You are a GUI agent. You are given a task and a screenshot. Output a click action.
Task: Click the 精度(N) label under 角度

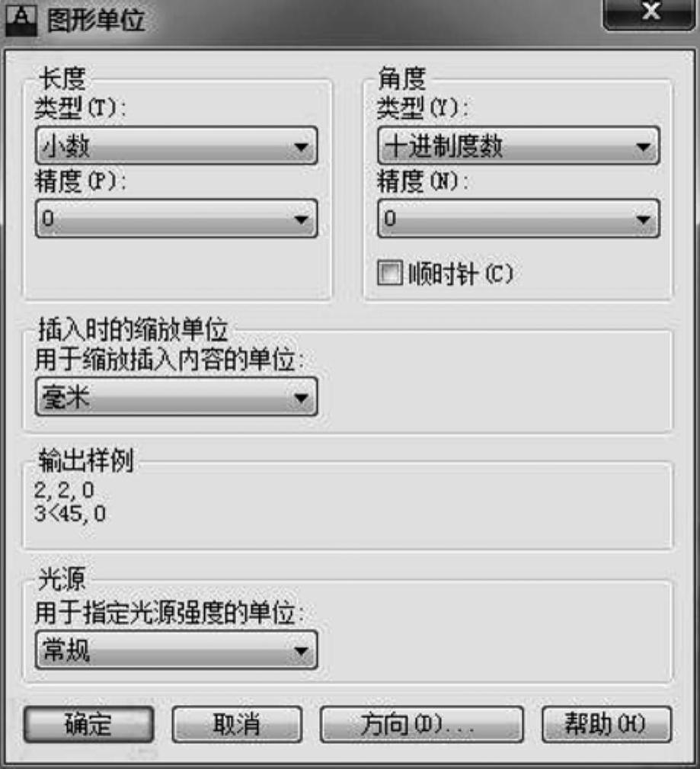[x=424, y=182]
